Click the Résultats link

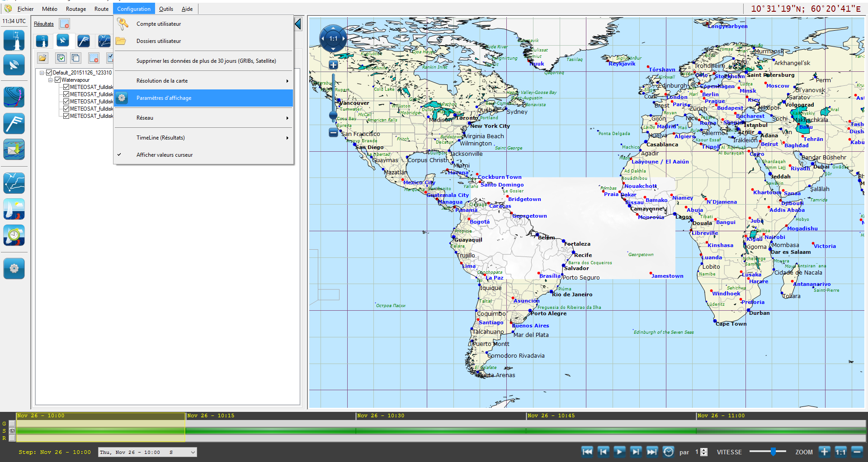click(44, 24)
